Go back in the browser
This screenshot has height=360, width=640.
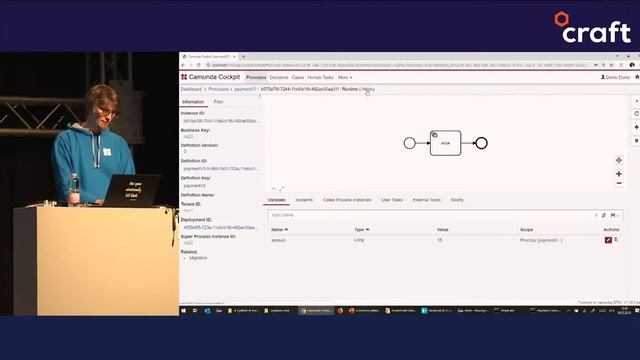pos(183,65)
